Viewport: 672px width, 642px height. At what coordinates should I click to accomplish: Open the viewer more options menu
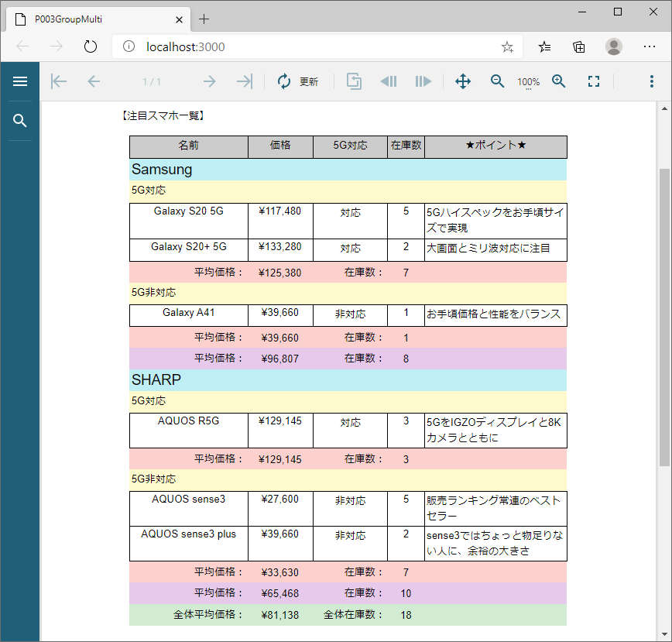(x=651, y=81)
